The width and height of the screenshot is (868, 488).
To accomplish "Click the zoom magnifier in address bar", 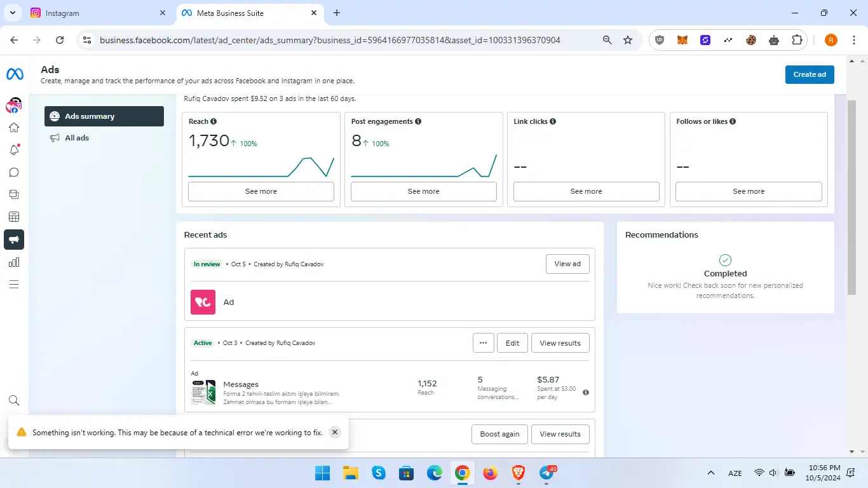I will [x=607, y=40].
